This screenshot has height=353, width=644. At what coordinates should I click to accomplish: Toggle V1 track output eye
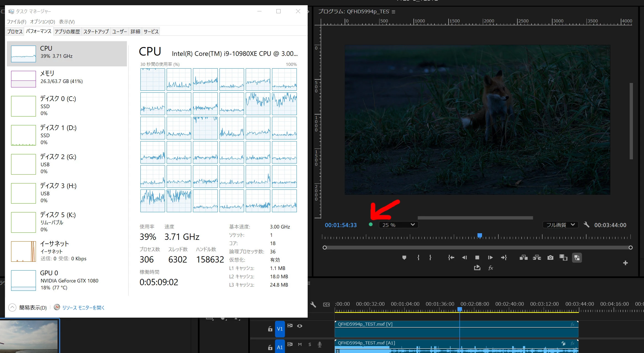click(300, 326)
